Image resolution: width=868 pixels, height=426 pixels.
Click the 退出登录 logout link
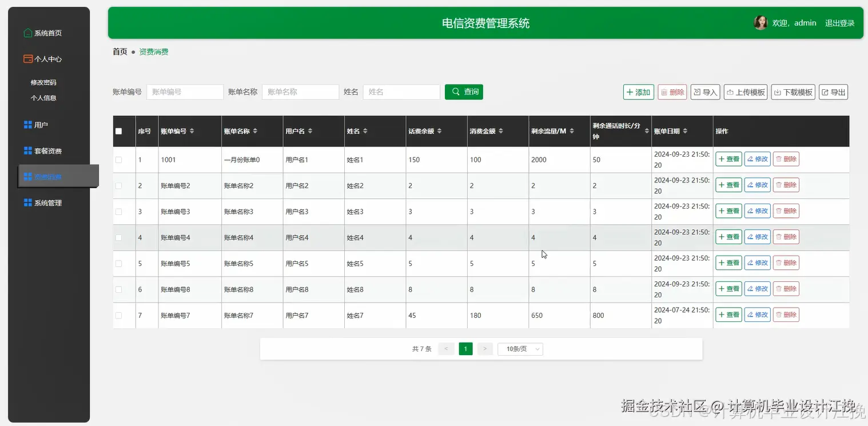point(839,23)
